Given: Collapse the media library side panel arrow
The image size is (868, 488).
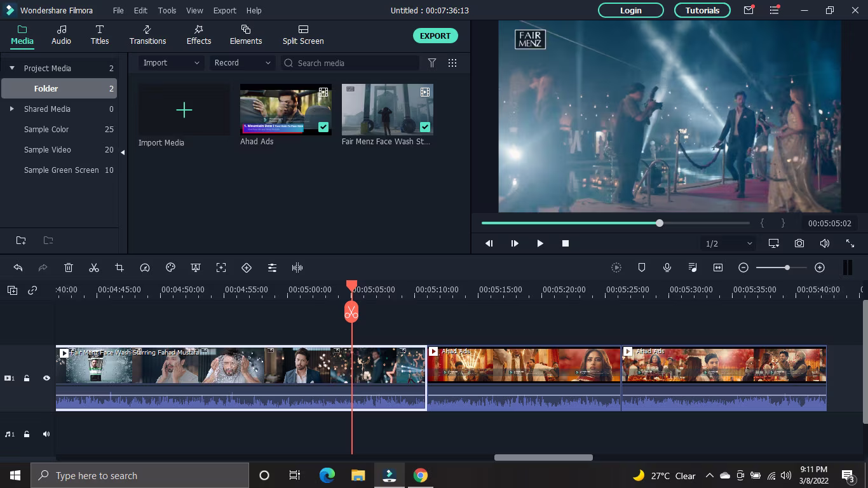Looking at the screenshot, I should point(123,152).
